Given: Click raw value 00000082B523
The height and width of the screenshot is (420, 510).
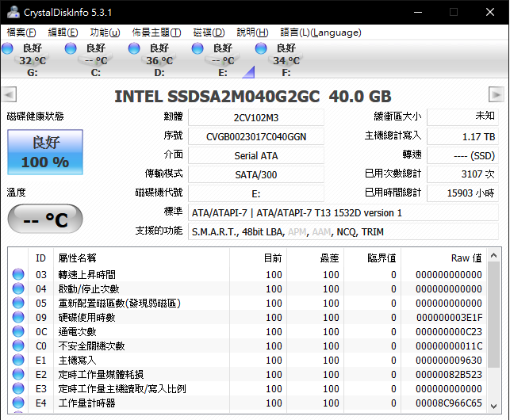Looking at the screenshot, I should [x=448, y=375].
